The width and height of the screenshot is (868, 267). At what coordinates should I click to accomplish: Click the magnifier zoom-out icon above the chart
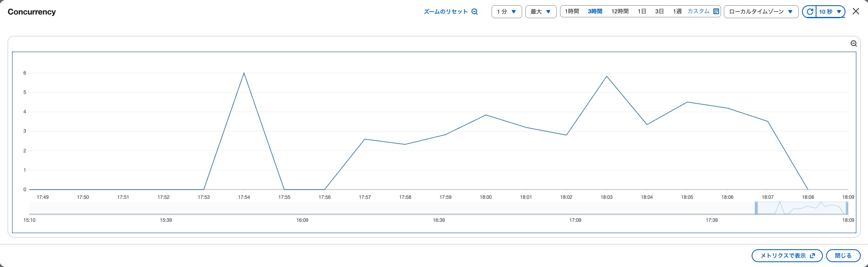[x=854, y=44]
